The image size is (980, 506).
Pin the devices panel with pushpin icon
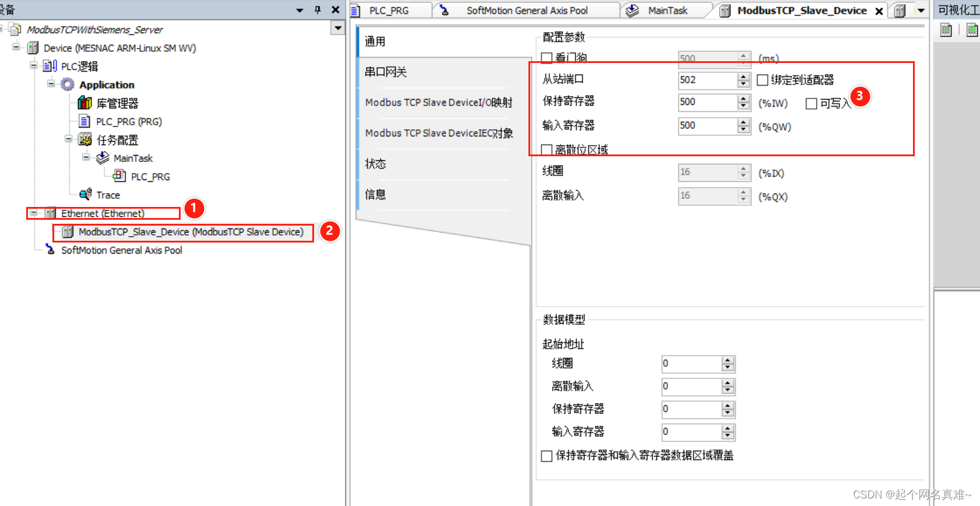(318, 10)
